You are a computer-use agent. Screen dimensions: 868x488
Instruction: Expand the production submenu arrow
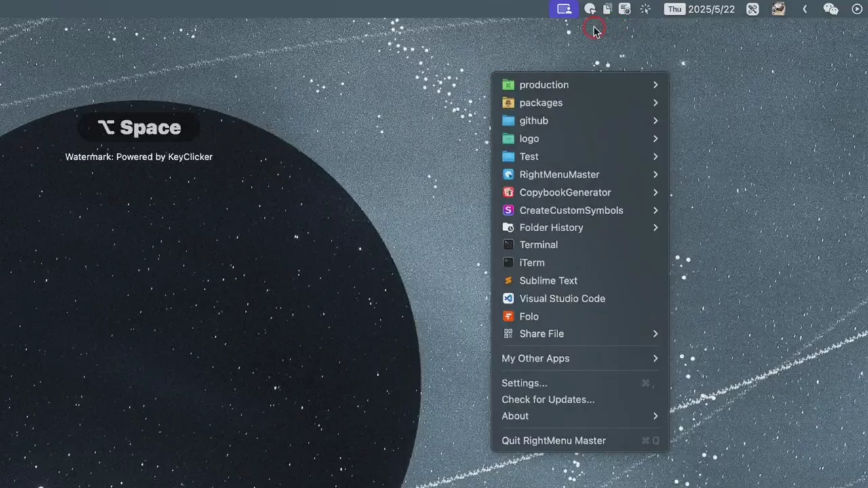coord(655,85)
